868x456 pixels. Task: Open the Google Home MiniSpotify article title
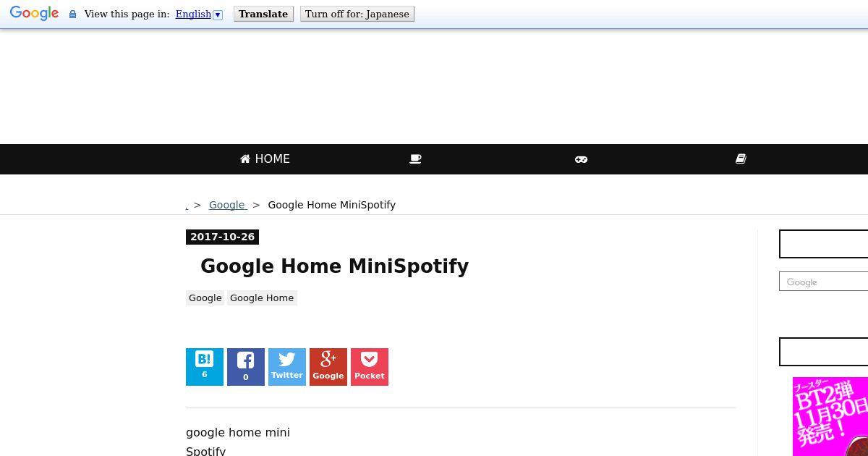coord(334,266)
